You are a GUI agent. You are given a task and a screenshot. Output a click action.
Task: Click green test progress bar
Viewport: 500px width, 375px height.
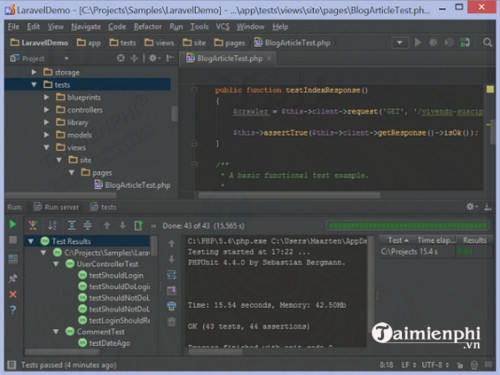click(x=408, y=226)
